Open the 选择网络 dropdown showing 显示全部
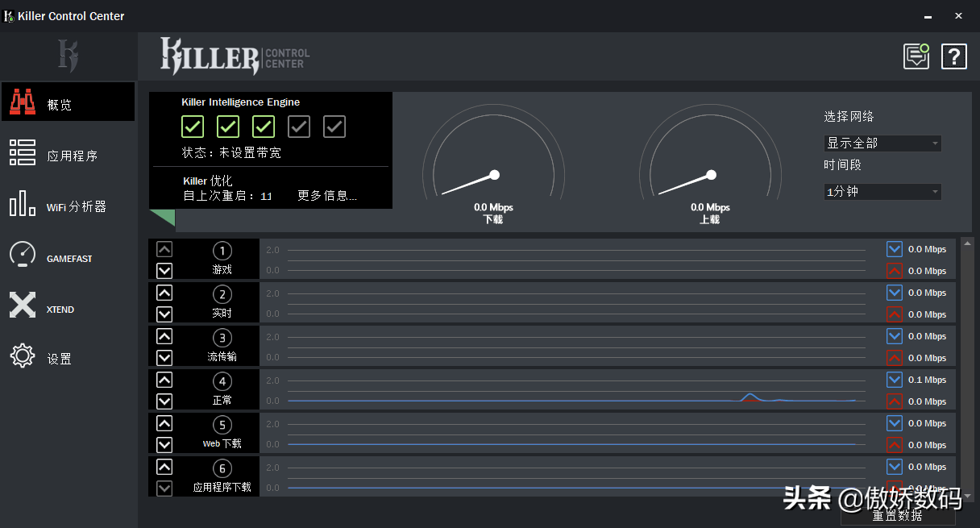Image resolution: width=980 pixels, height=528 pixels. 882,143
